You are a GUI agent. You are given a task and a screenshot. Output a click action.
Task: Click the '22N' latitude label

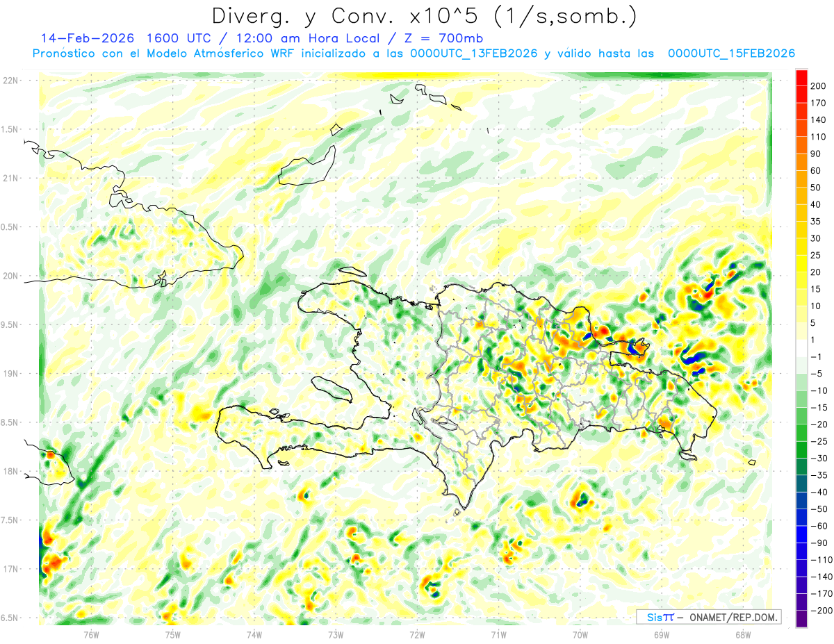click(x=10, y=80)
